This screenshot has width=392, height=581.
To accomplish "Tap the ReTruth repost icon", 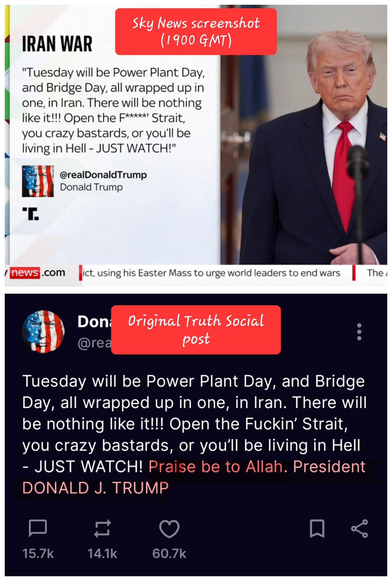I will point(102,528).
